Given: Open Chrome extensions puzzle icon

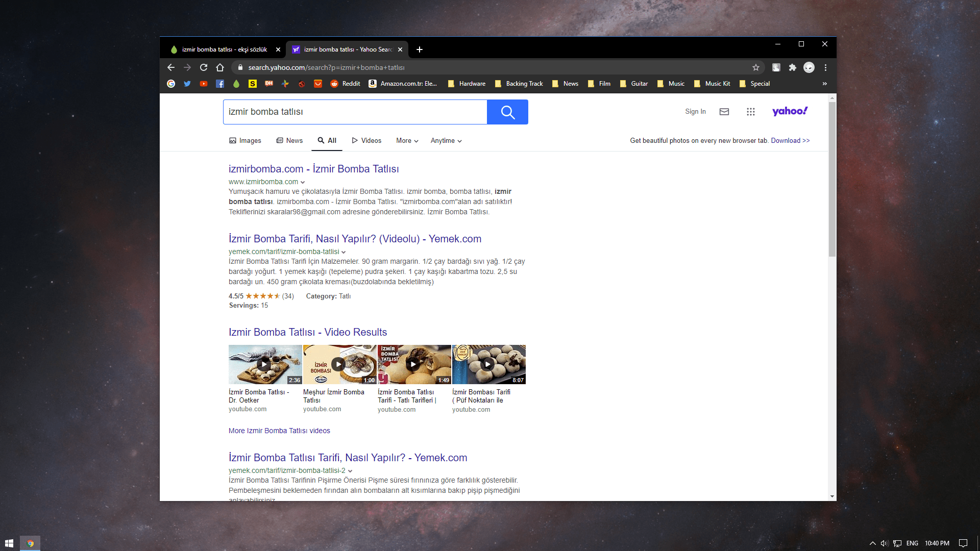Looking at the screenshot, I should point(792,67).
